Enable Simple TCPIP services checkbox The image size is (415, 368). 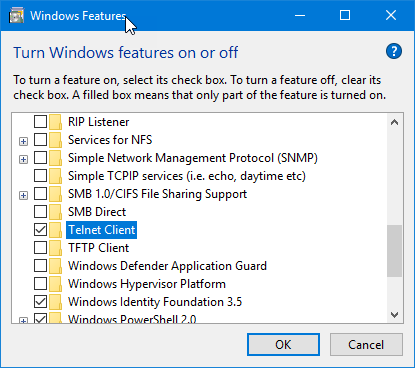[x=40, y=176]
